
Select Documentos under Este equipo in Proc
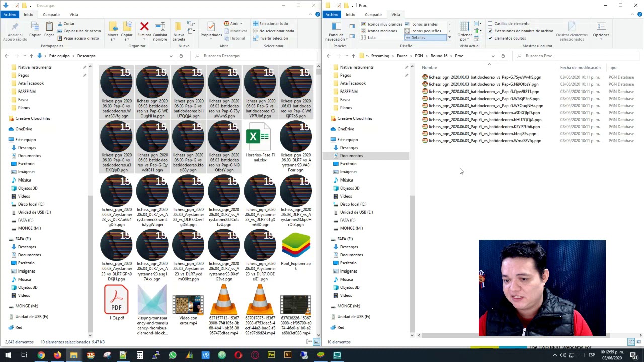tap(351, 156)
